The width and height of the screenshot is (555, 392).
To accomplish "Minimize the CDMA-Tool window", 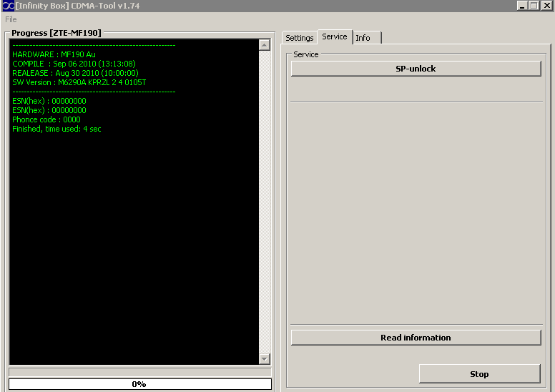I will click(x=523, y=6).
